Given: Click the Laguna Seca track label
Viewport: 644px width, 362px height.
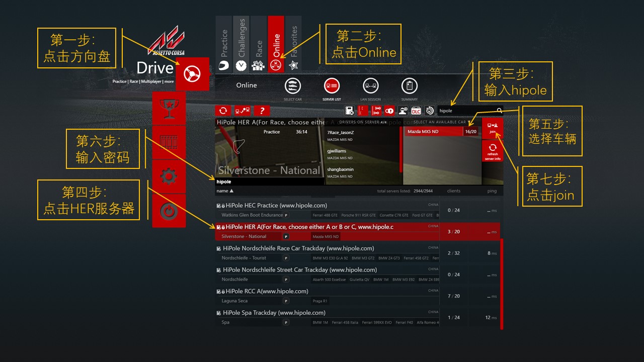Looking at the screenshot, I should pos(234,301).
